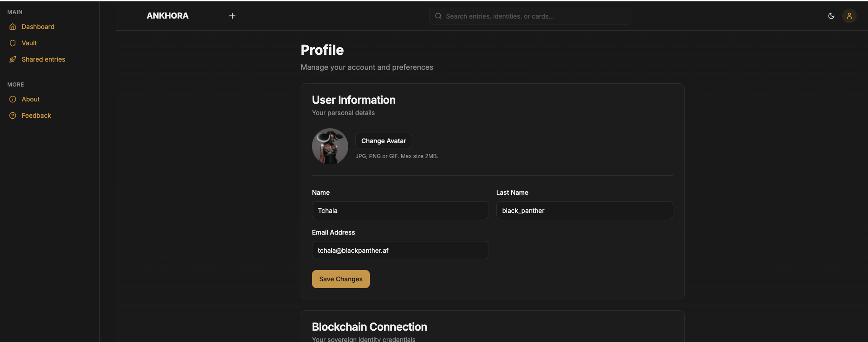Screen dimensions: 868x342
Task: Go to Vault in sidebar
Action: click(x=29, y=43)
